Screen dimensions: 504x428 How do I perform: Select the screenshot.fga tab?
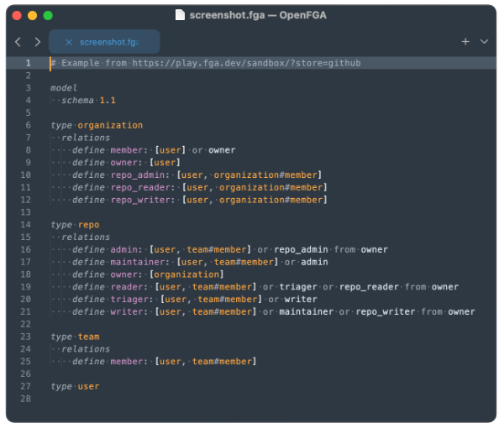[104, 42]
